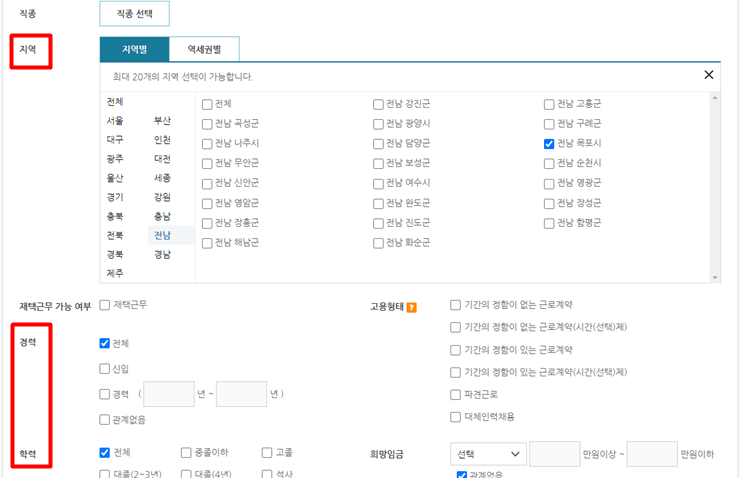The height and width of the screenshot is (478, 740).
Task: Select 강원 region
Action: pos(162,197)
